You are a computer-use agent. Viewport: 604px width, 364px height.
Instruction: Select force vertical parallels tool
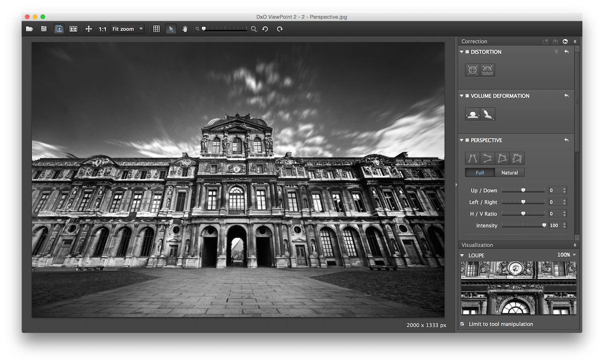pyautogui.click(x=473, y=159)
